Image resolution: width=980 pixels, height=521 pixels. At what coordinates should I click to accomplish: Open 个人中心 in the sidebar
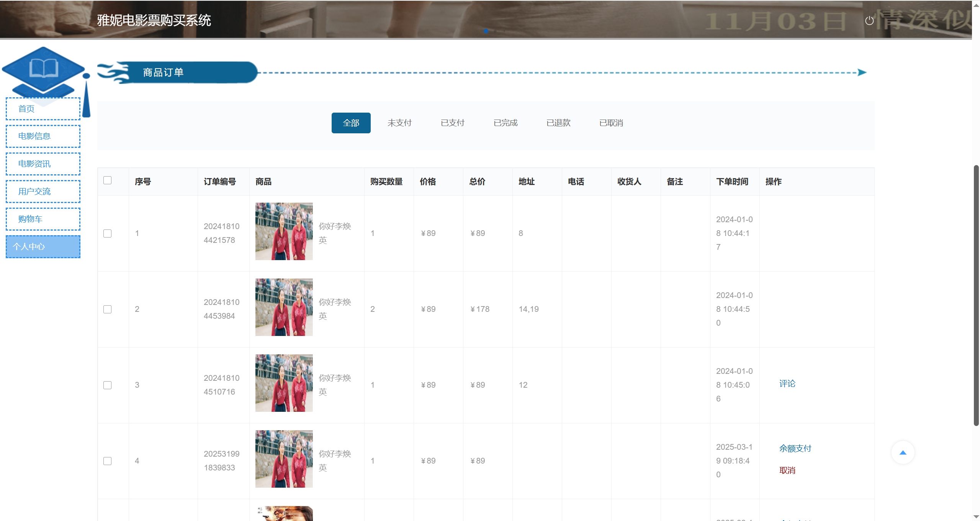click(x=43, y=247)
